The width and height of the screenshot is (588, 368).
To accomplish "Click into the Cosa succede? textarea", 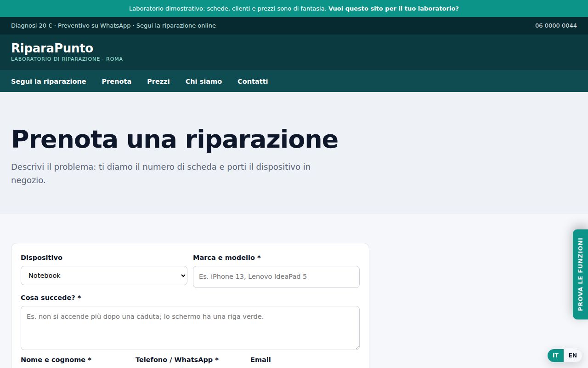I will click(x=190, y=328).
